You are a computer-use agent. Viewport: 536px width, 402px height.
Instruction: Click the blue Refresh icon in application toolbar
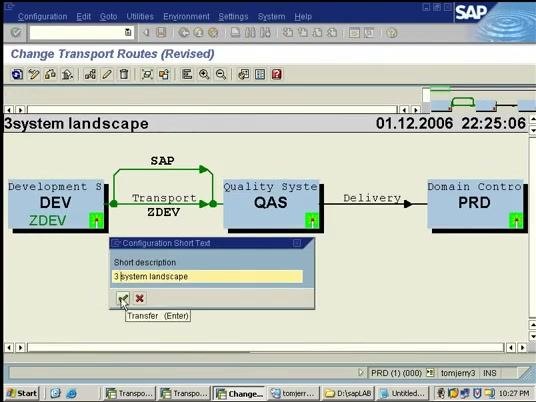(17, 74)
